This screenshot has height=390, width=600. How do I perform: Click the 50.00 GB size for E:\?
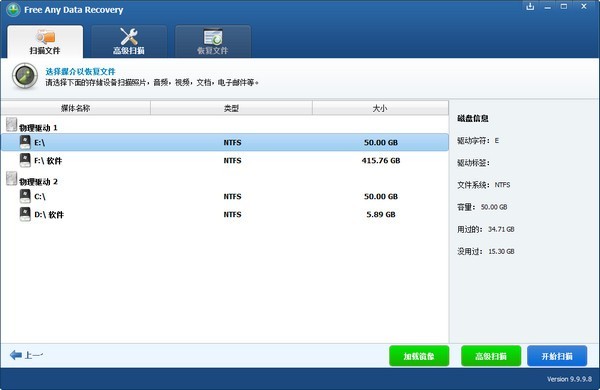[x=381, y=142]
